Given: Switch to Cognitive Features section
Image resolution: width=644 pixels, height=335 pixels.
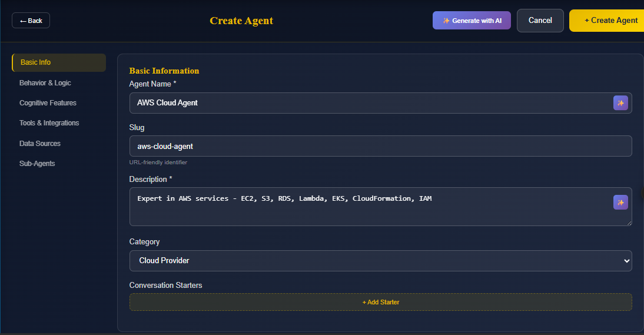Looking at the screenshot, I should pos(48,103).
